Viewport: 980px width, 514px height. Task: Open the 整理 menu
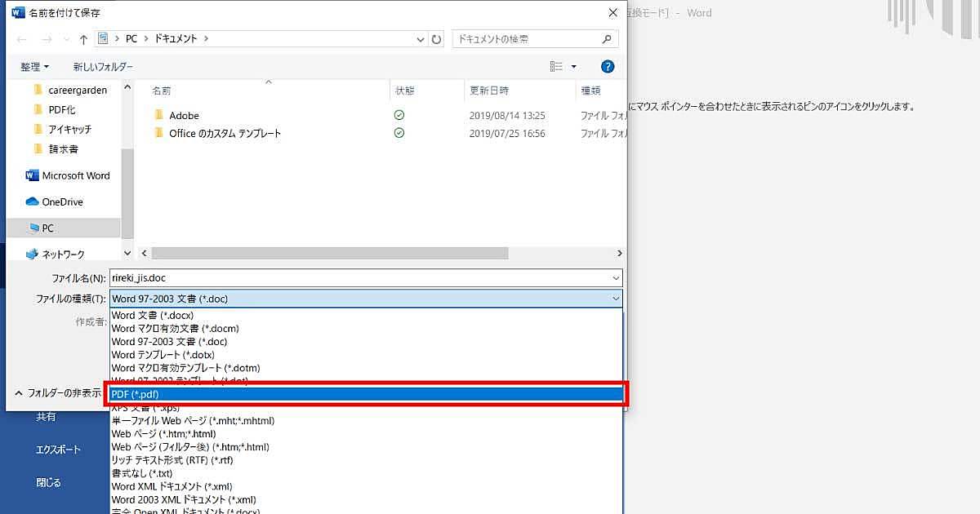click(34, 67)
